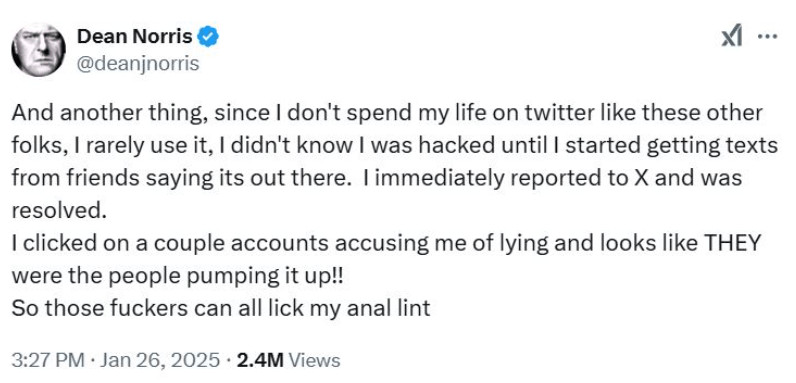Screen dimensions: 796x383
Task: Open the @deanjnorris handle link
Action: click(x=138, y=64)
